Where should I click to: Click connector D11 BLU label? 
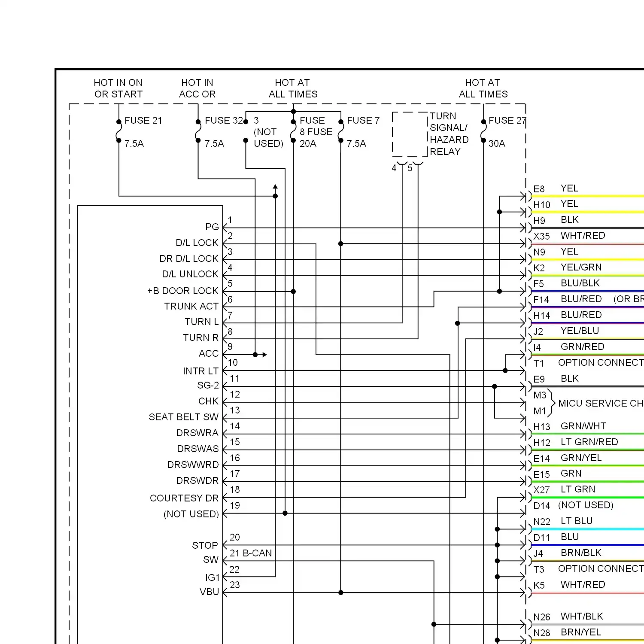(556, 538)
